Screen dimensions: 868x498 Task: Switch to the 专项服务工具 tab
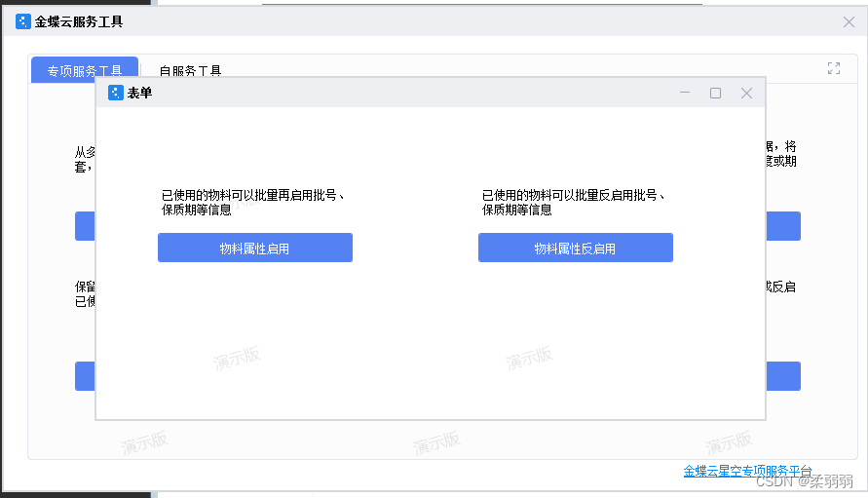[85, 70]
